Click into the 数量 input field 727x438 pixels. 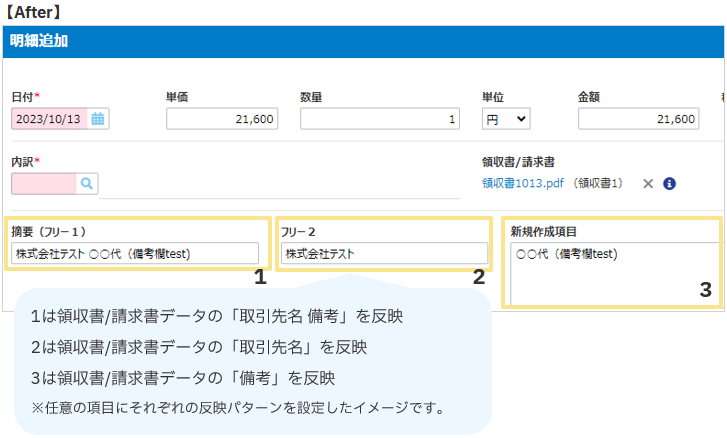coord(380,119)
